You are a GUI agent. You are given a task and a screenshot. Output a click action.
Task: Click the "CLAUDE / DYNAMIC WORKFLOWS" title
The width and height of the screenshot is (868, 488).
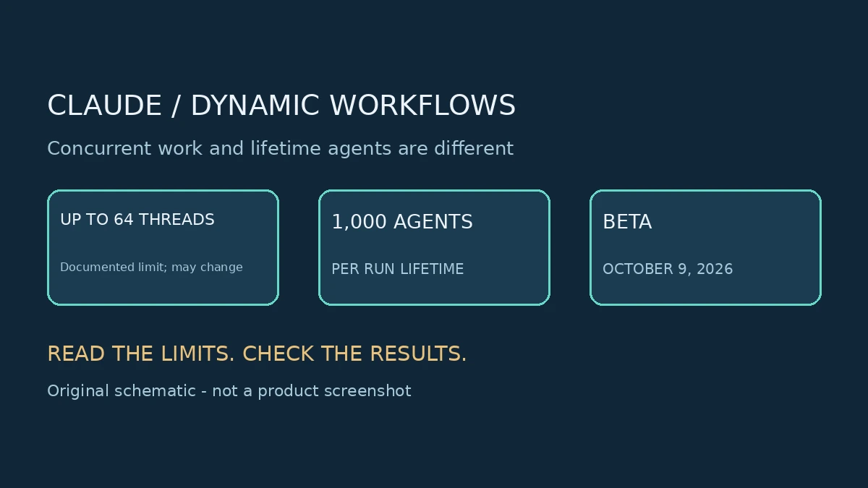tap(281, 106)
